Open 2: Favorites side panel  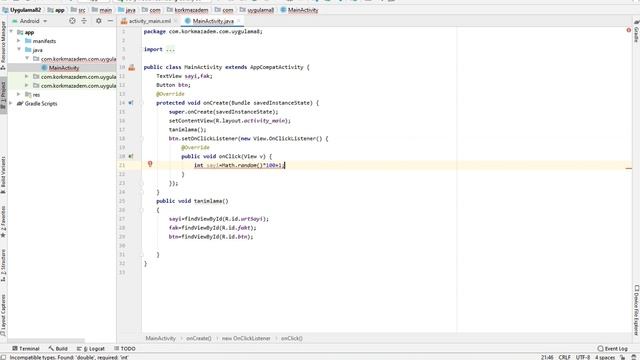(3, 222)
